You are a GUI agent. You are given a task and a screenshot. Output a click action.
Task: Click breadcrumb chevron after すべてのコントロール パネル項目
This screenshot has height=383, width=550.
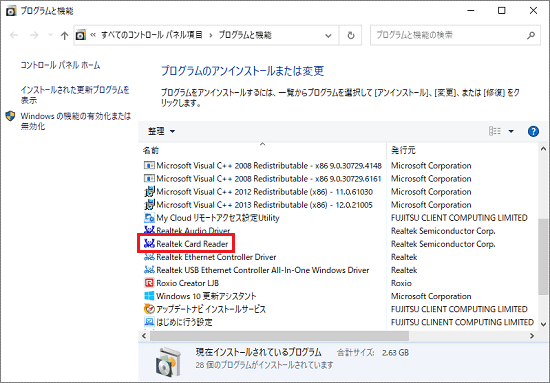pyautogui.click(x=211, y=35)
